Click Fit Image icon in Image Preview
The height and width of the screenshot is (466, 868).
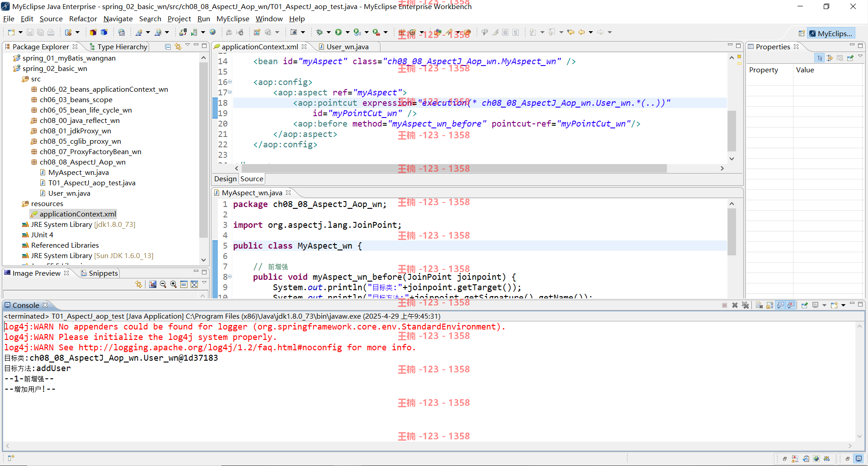click(194, 284)
